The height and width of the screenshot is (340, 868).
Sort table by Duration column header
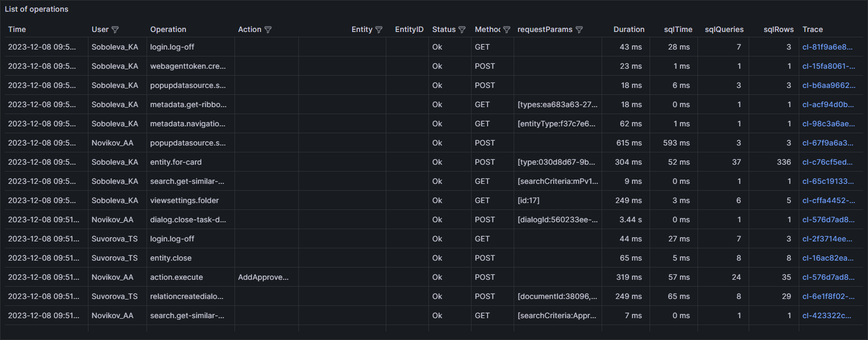tap(629, 30)
